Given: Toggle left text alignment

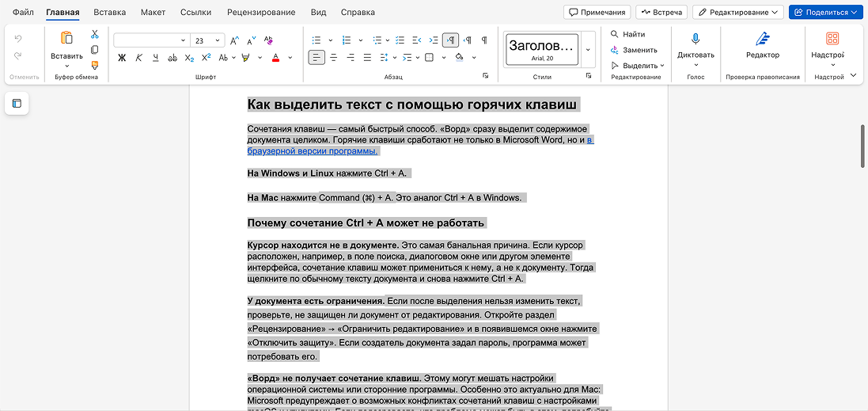Looking at the screenshot, I should [316, 57].
